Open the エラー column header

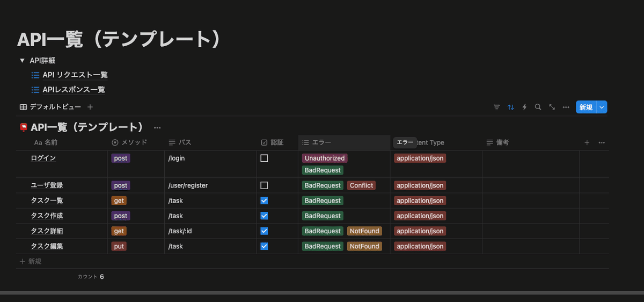(344, 142)
